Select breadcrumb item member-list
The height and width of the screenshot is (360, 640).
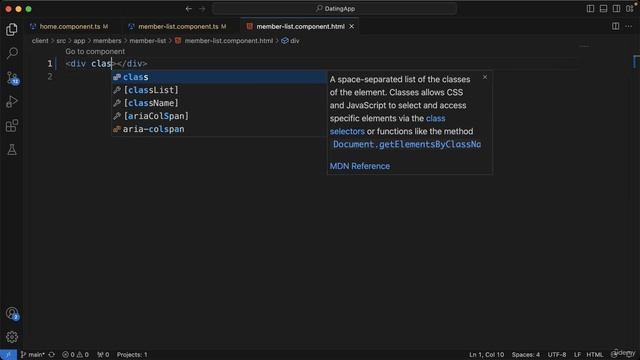click(148, 41)
